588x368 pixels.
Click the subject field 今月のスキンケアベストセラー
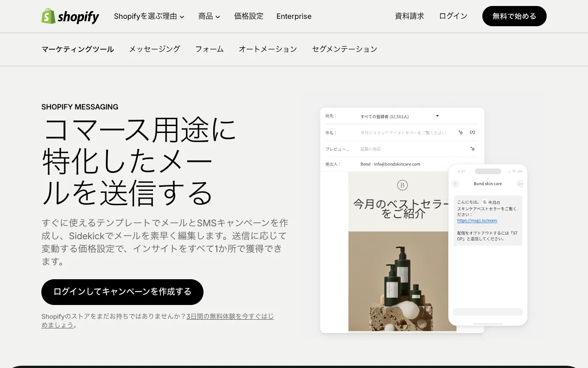coord(403,132)
